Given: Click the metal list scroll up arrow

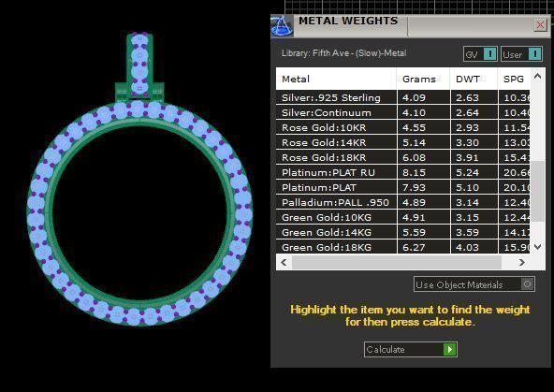Looking at the screenshot, I should (537, 76).
